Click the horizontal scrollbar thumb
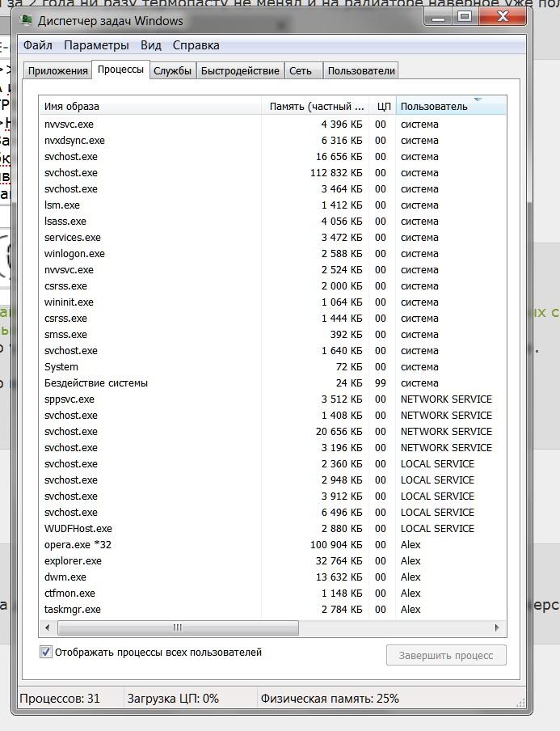 pyautogui.click(x=178, y=628)
